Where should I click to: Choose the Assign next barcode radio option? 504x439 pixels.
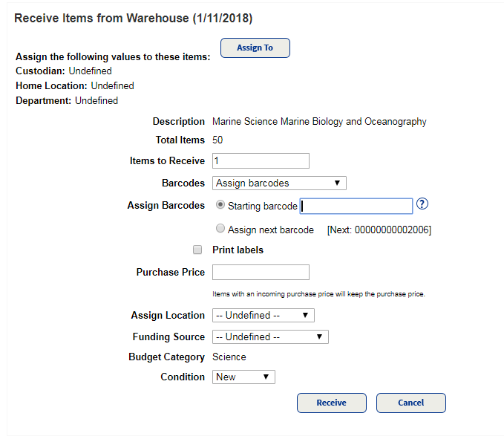[x=220, y=230]
